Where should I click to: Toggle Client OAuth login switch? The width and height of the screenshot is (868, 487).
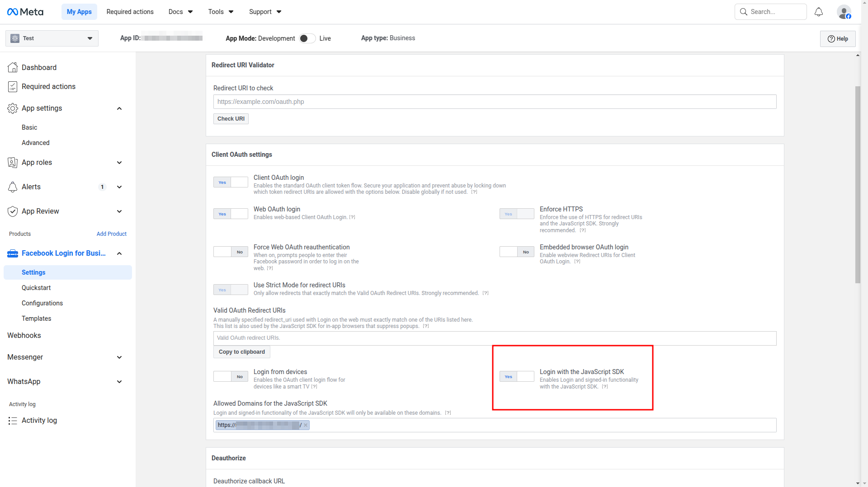[231, 182]
